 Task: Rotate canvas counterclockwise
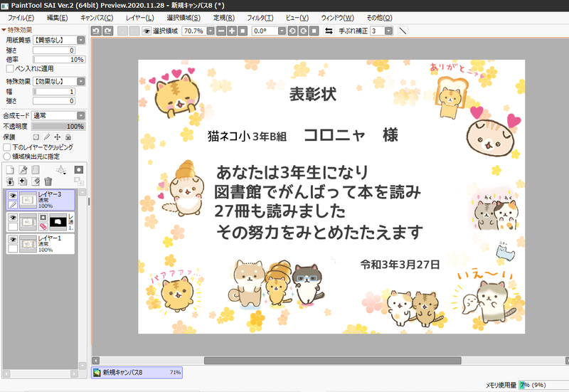point(292,31)
